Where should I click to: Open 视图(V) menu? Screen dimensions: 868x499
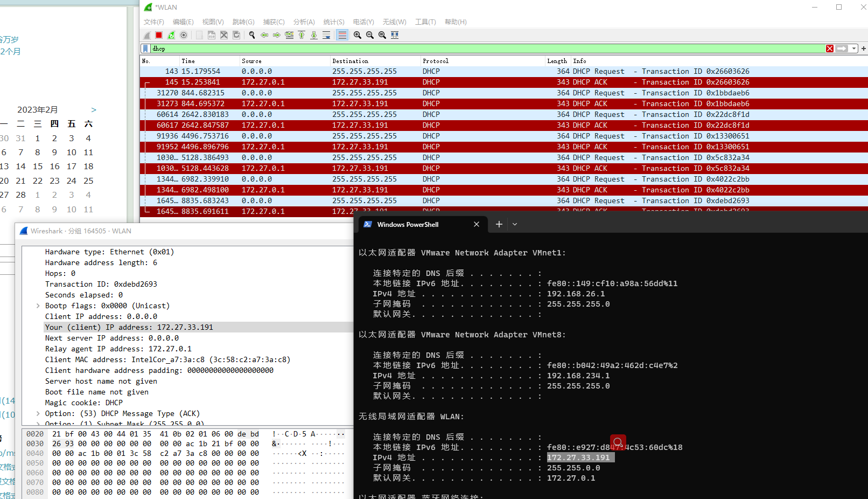(x=213, y=22)
